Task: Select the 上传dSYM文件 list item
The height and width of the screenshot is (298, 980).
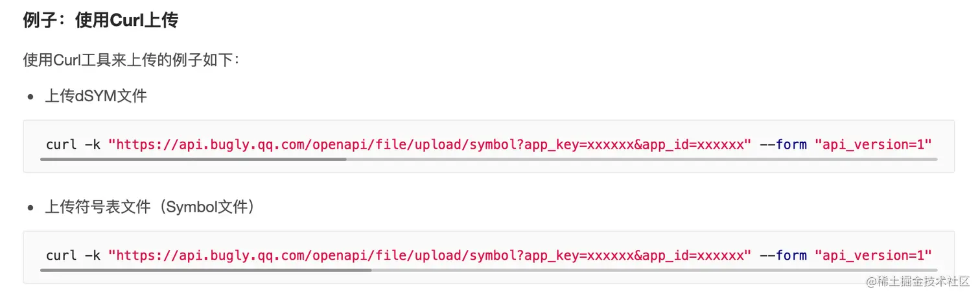Action: tap(96, 97)
